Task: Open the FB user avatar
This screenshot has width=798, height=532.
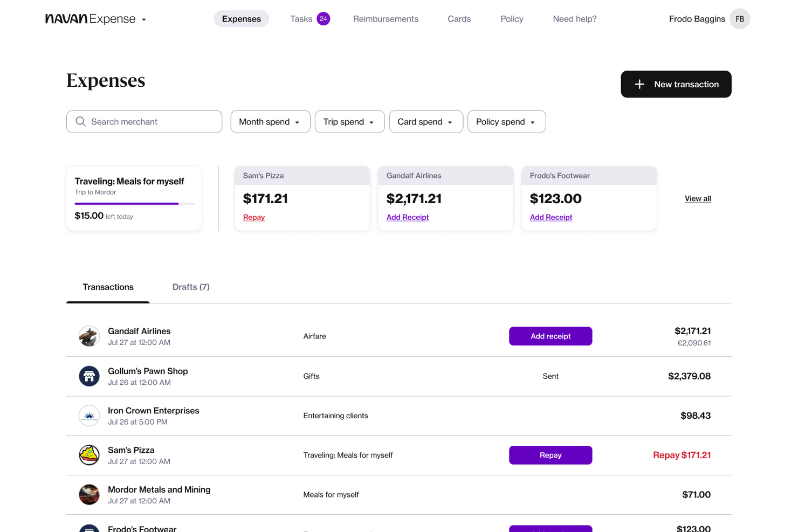Action: pos(740,19)
